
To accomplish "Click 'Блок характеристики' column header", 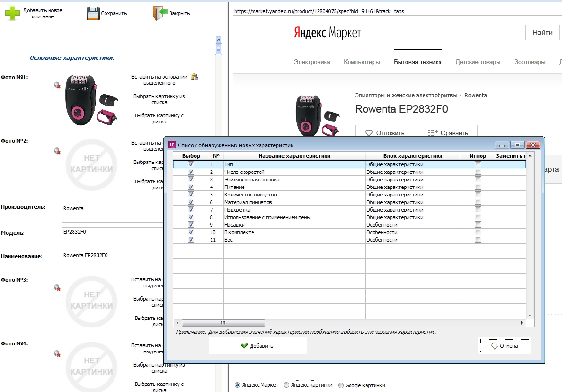I will (x=413, y=156).
